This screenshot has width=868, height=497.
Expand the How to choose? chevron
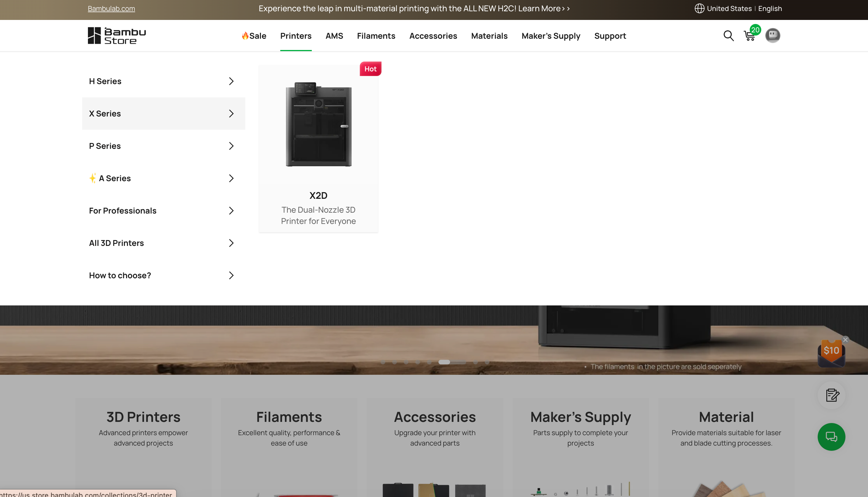231,275
